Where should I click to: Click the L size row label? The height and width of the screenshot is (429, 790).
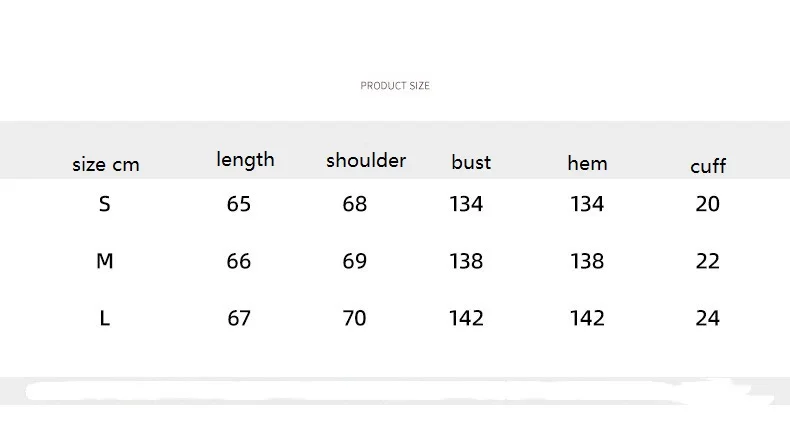pyautogui.click(x=105, y=318)
